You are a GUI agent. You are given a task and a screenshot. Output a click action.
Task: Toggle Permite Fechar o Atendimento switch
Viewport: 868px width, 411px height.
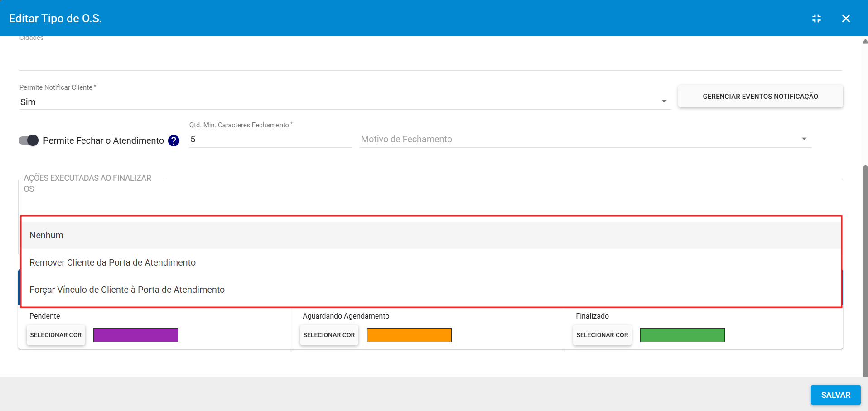point(29,140)
